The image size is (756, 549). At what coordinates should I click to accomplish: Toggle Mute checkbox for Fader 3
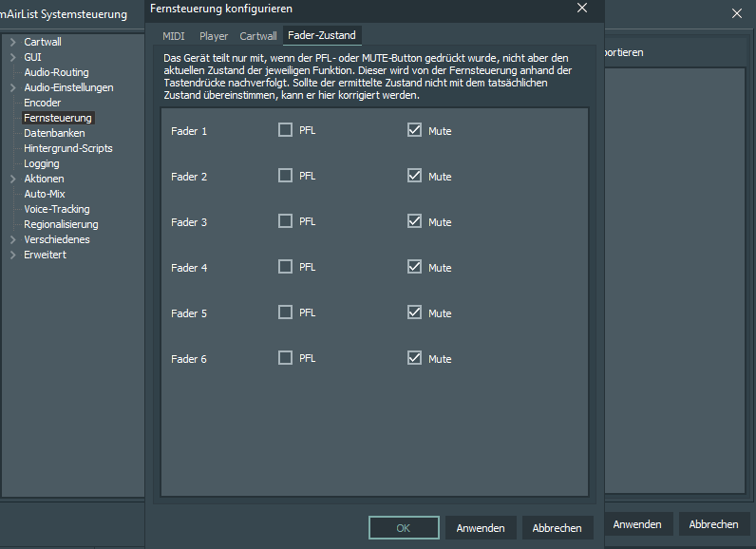(x=414, y=221)
